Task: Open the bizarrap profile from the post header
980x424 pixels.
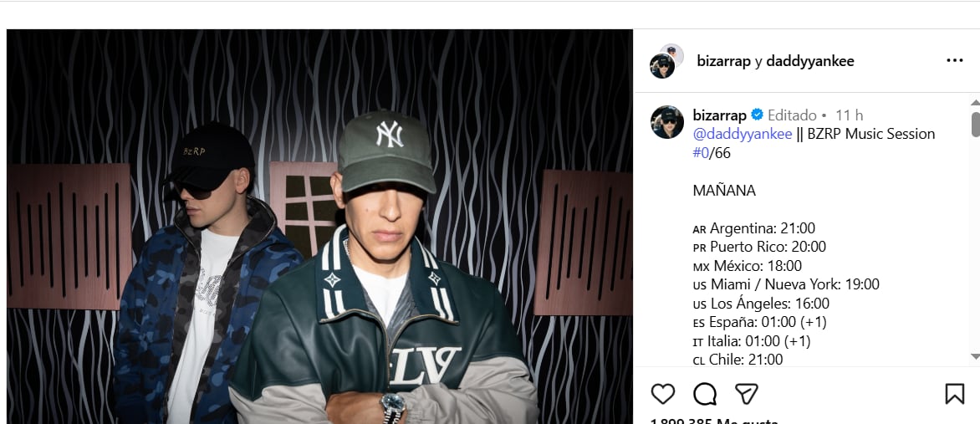Action: pos(723,61)
